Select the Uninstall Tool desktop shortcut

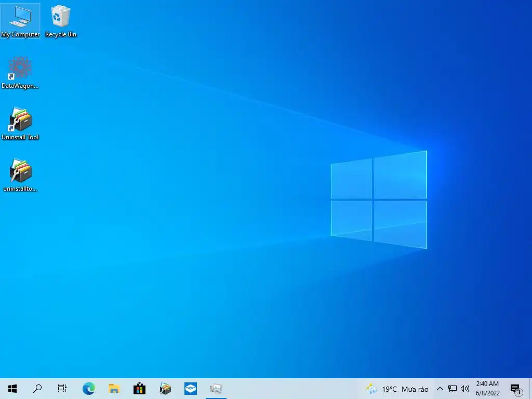tap(20, 124)
